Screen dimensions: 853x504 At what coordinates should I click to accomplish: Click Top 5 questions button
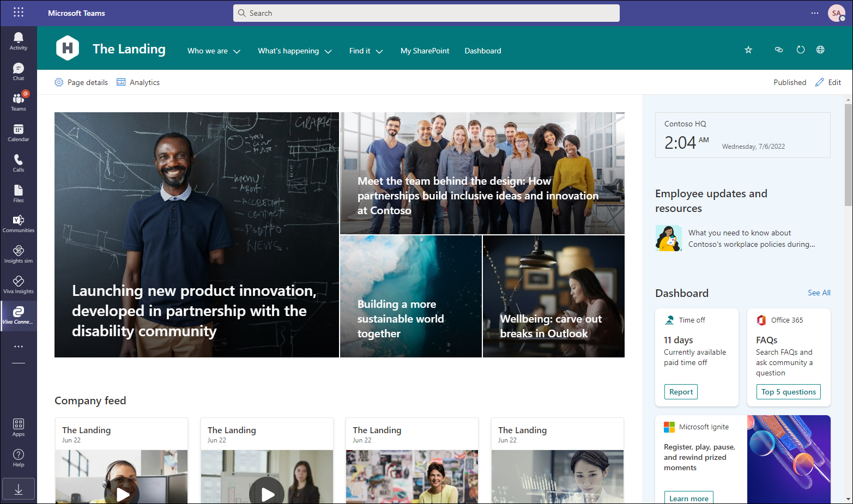(x=789, y=392)
